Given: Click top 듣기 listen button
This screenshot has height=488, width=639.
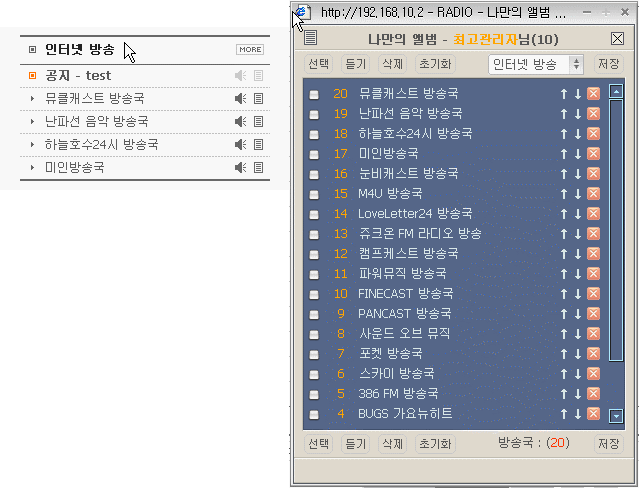Looking at the screenshot, I should (x=355, y=64).
